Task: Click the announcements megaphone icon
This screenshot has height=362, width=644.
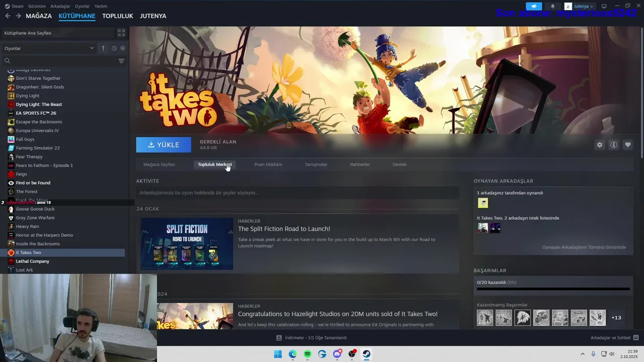Action: pyautogui.click(x=534, y=6)
